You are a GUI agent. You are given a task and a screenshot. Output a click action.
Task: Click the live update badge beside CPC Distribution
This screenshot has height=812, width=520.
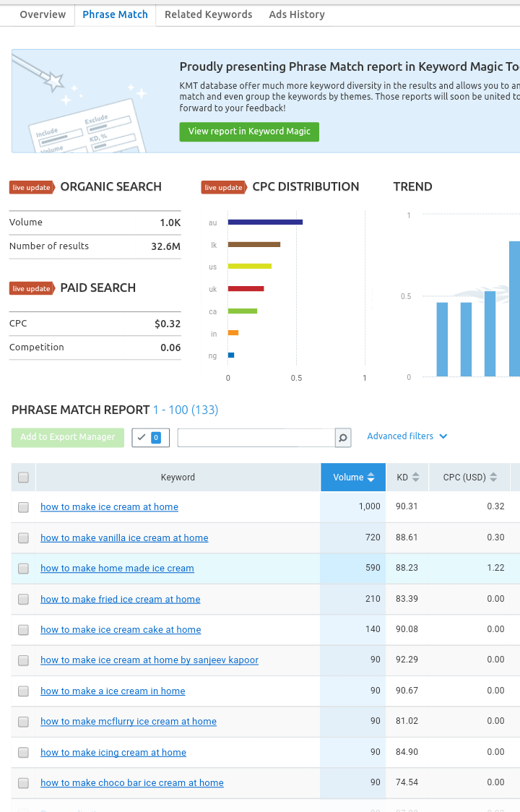[223, 188]
